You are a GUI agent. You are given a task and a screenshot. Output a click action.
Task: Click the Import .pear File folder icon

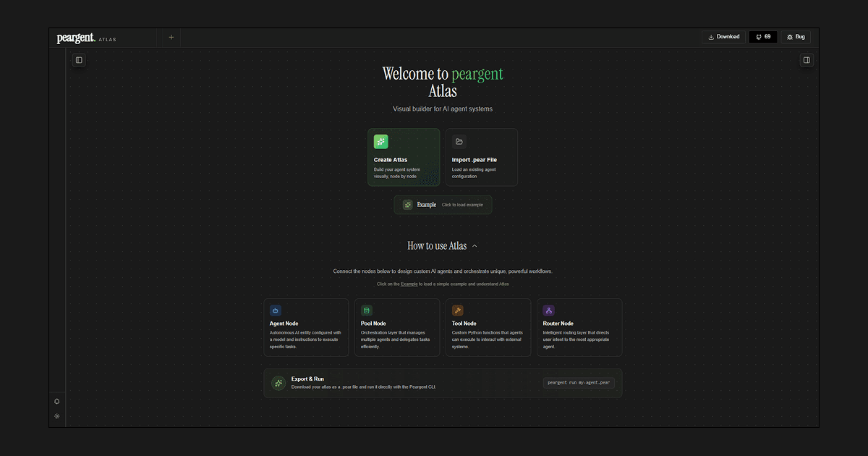click(459, 141)
